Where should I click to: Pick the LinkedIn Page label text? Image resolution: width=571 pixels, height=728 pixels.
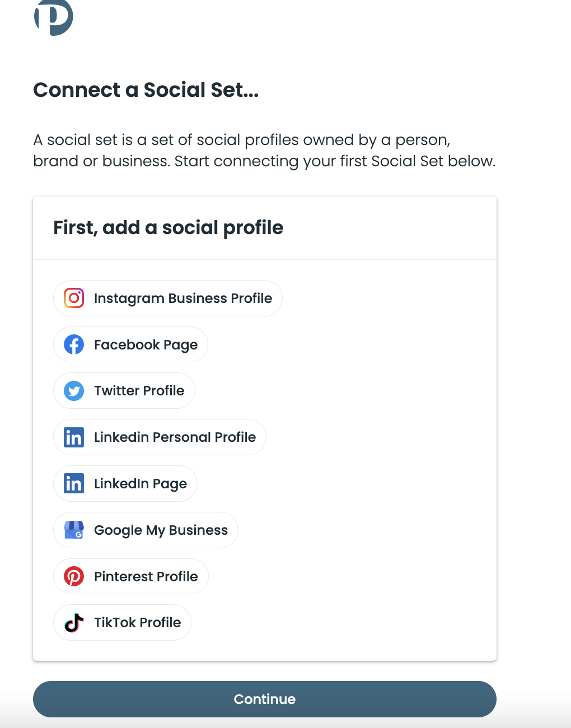[141, 484]
